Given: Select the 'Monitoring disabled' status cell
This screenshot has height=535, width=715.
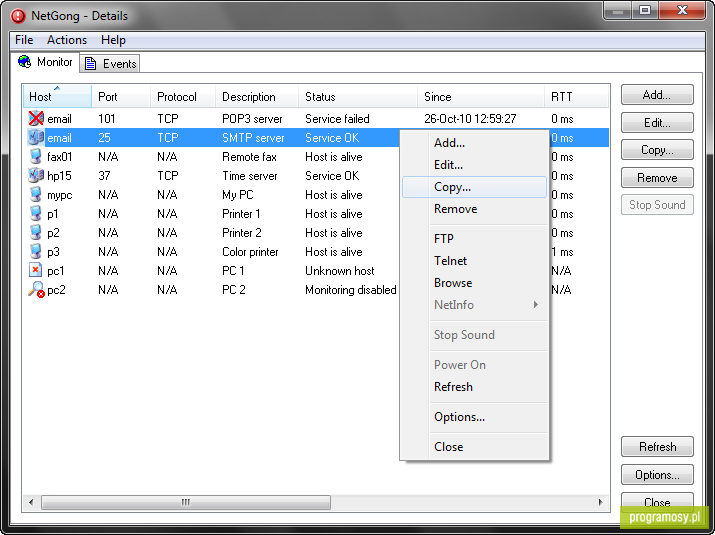Looking at the screenshot, I should (351, 290).
